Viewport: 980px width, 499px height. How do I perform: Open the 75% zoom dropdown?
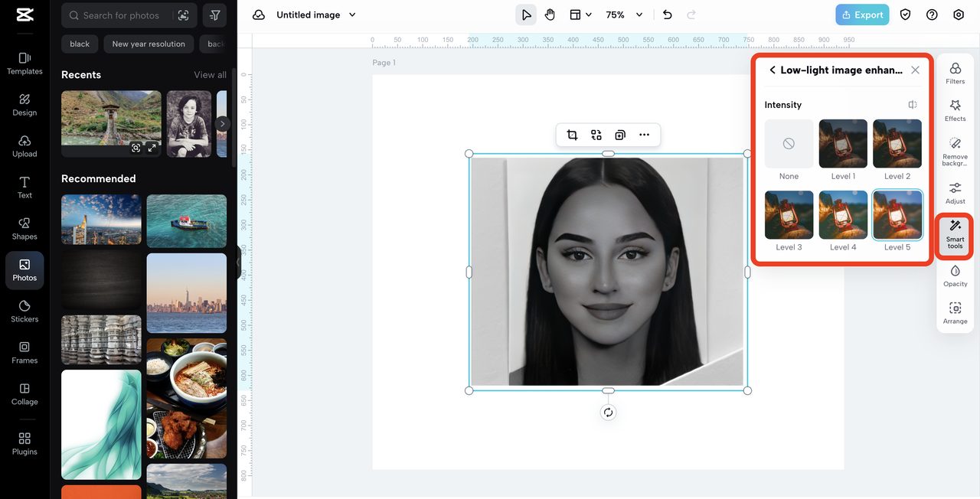click(x=624, y=15)
